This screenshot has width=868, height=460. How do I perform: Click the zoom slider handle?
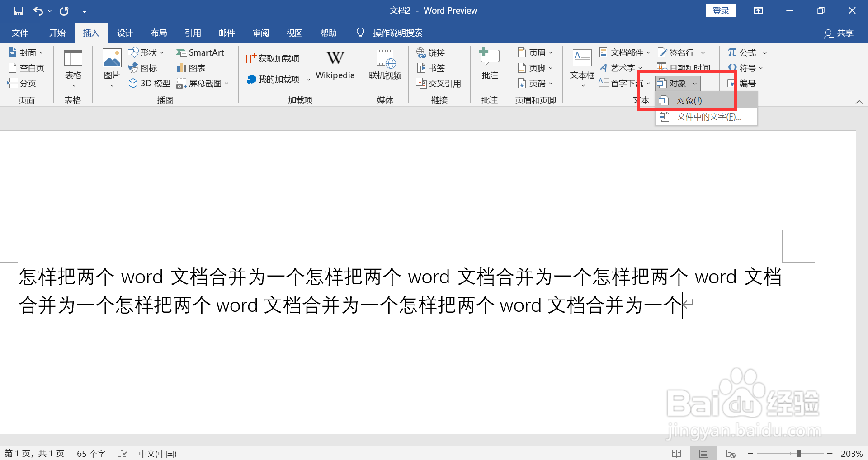[x=799, y=453]
